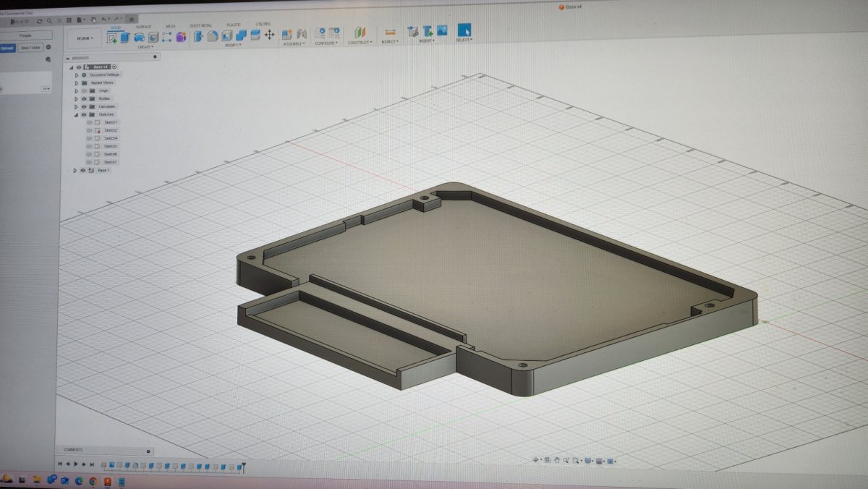Show Sketch2 with its eye icon
This screenshot has height=489, width=868.
90,130
